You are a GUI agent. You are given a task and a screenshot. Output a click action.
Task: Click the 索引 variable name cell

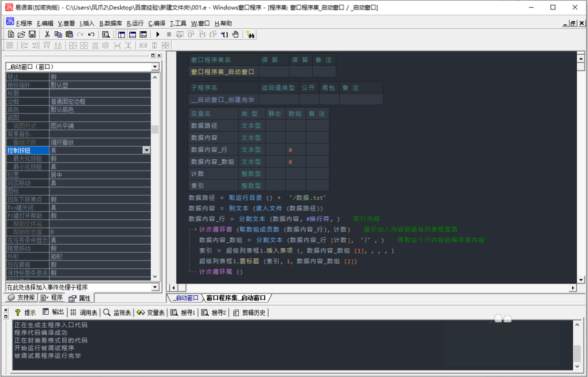click(213, 186)
